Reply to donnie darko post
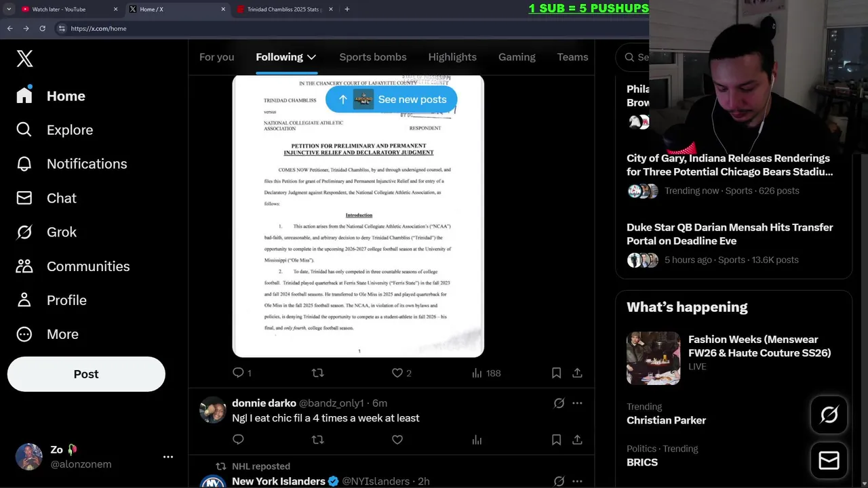 [238, 439]
